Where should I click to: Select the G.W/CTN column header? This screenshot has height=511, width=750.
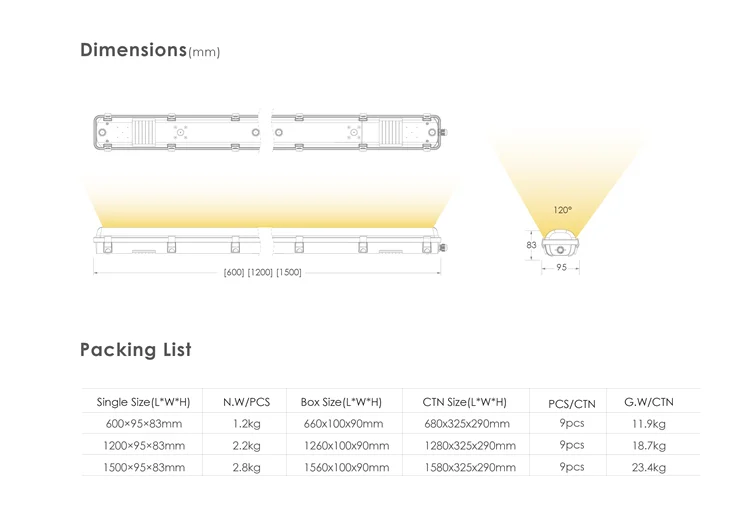pyautogui.click(x=648, y=402)
